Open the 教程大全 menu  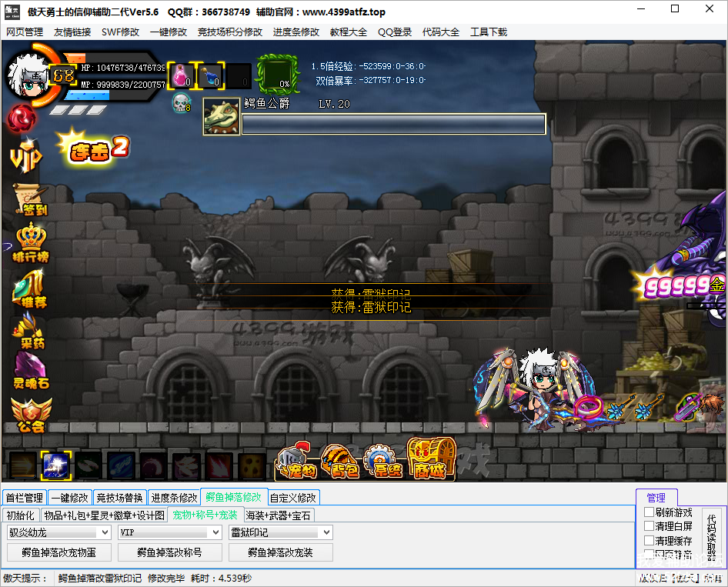click(x=349, y=32)
